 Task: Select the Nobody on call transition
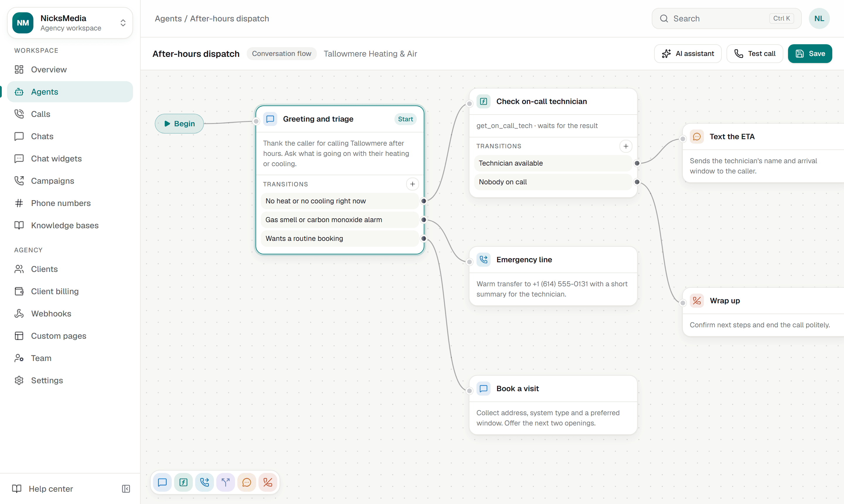[553, 182]
